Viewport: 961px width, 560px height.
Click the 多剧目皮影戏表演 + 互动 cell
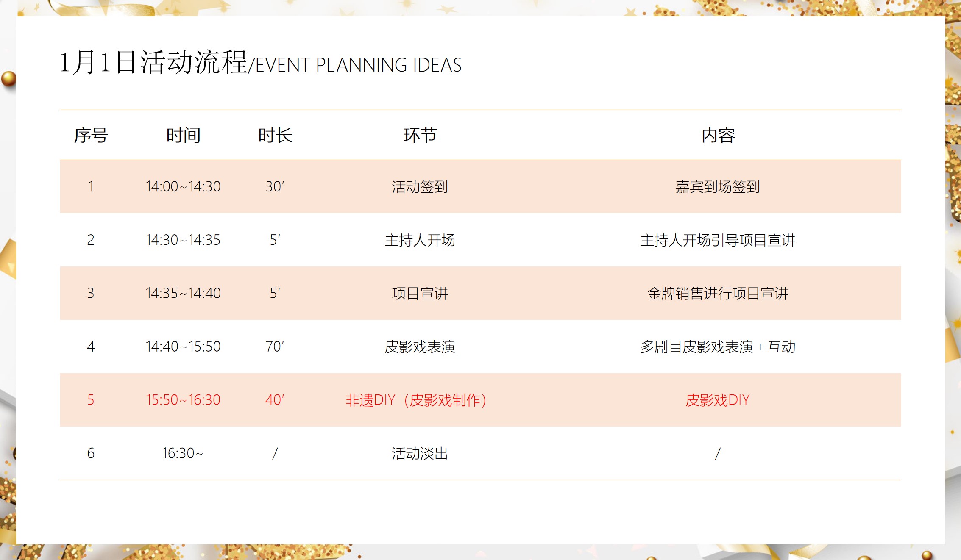click(x=717, y=347)
